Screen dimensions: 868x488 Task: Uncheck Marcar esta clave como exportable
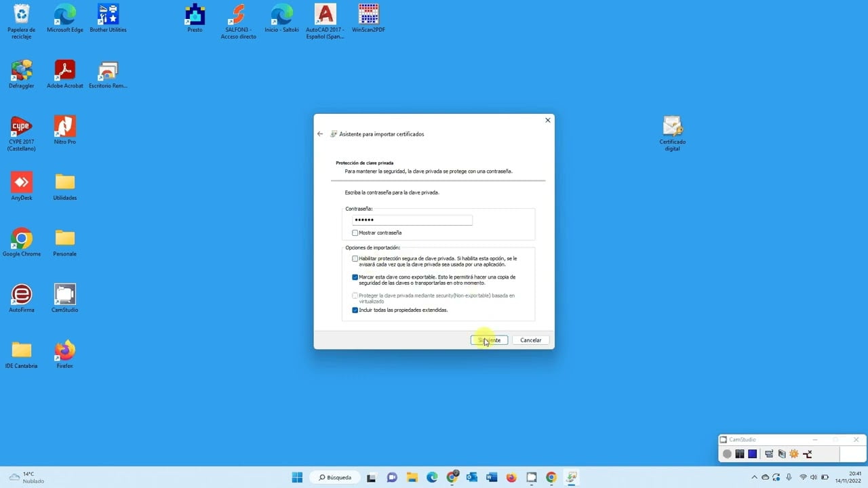point(355,277)
